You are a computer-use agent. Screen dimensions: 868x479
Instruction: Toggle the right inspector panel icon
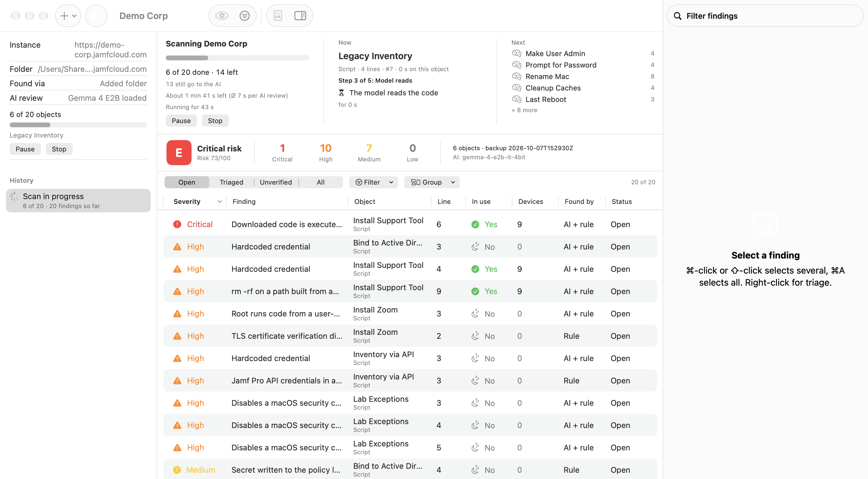point(300,15)
